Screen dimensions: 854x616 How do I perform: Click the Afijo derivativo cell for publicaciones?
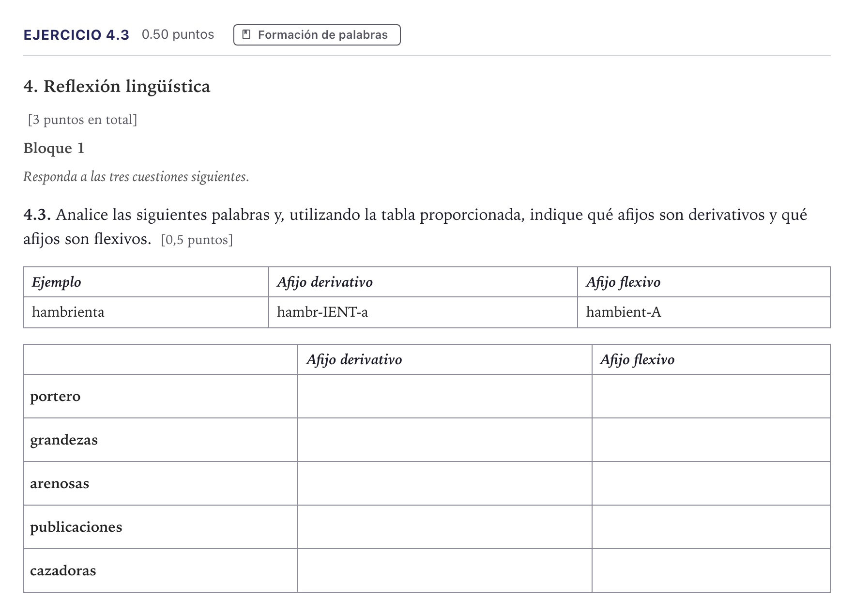445,527
